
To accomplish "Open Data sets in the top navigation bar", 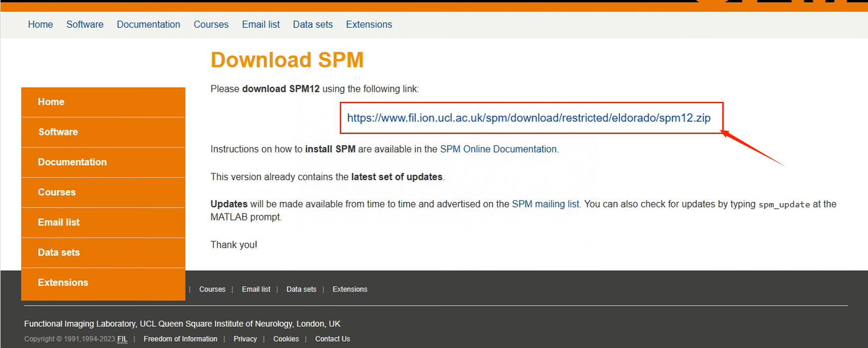I will [312, 24].
